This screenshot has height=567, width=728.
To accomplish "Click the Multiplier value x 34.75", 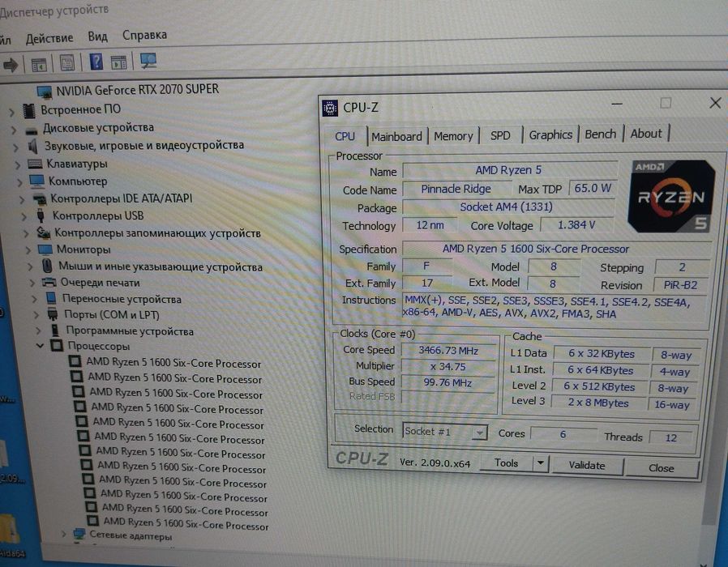I will (448, 367).
